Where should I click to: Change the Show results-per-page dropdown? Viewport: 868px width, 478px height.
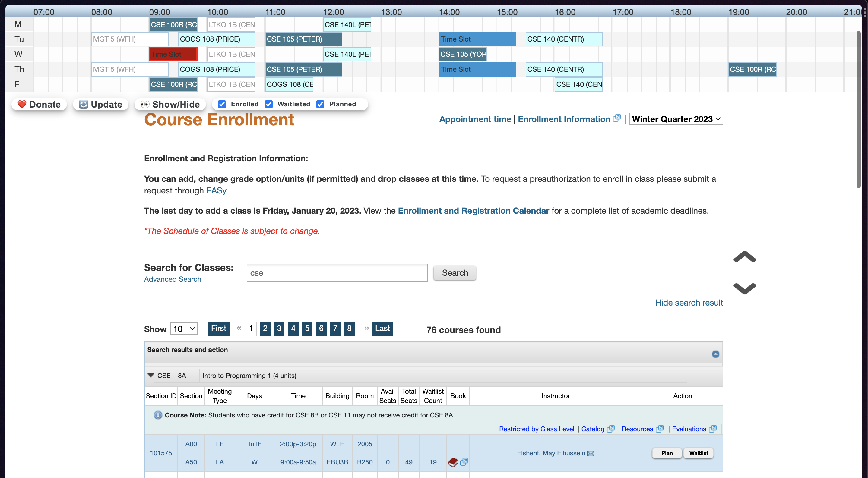184,329
